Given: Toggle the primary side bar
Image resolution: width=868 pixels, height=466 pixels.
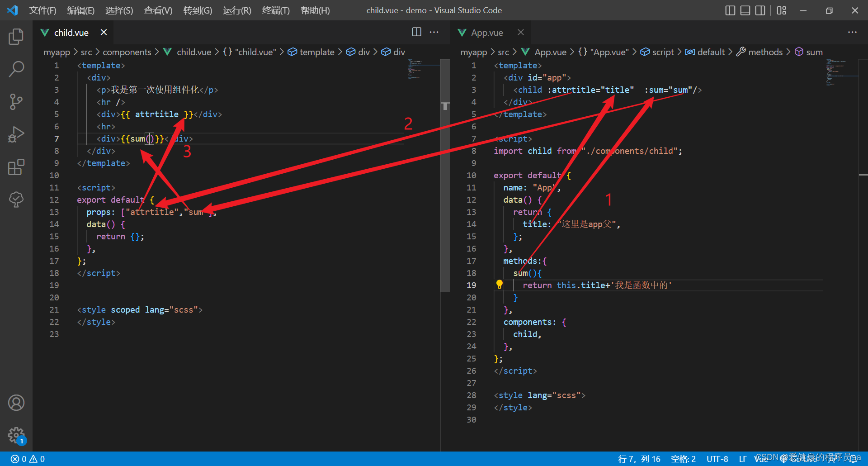Looking at the screenshot, I should pos(730,10).
